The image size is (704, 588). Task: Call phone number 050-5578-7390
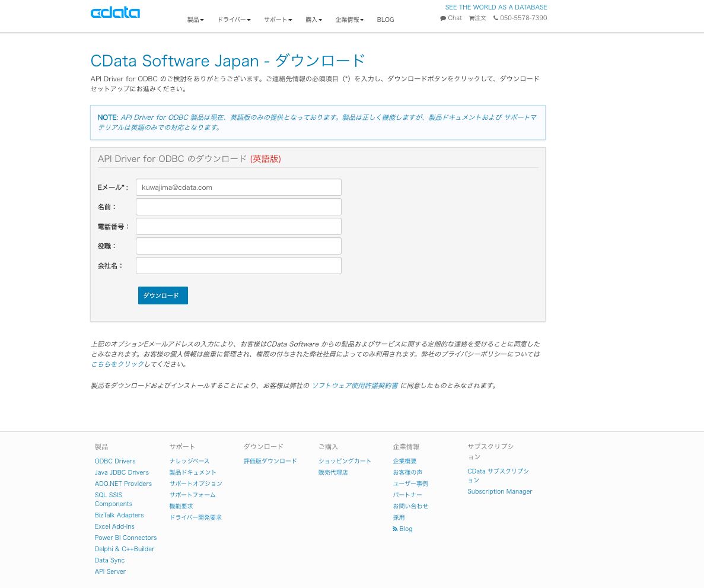[520, 18]
